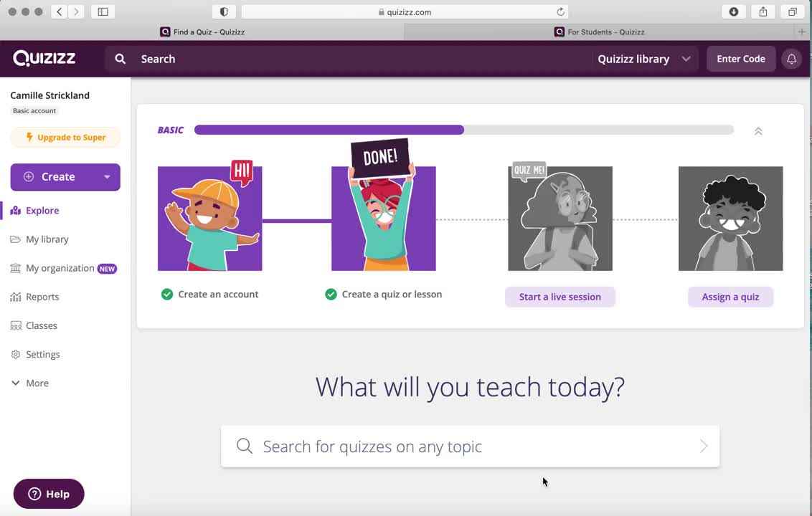
Task: Add a new Safari tab
Action: [x=801, y=32]
